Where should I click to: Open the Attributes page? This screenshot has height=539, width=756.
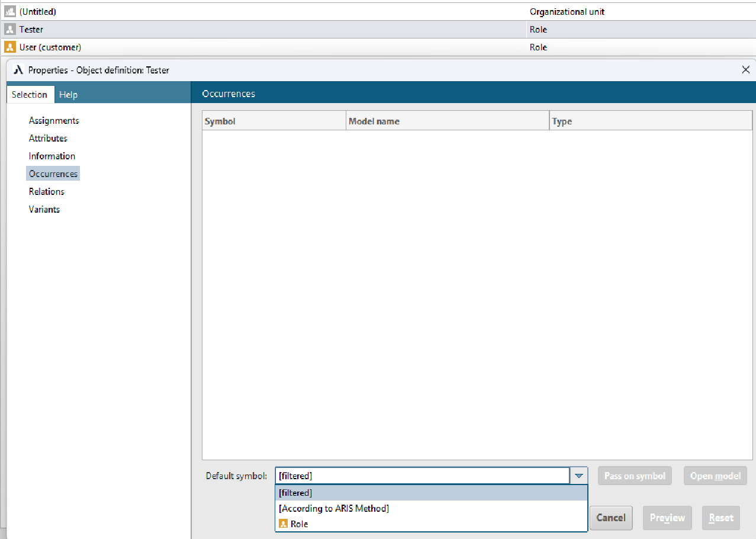48,138
